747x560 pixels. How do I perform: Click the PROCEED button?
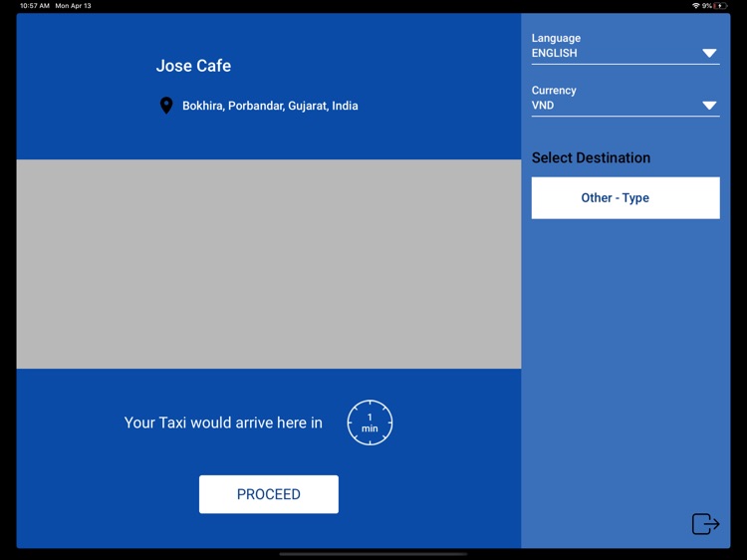pos(269,494)
